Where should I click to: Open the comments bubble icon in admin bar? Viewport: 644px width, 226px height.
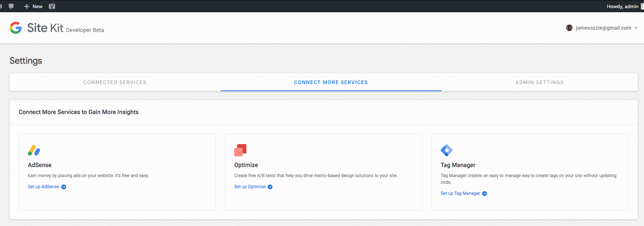[11, 6]
